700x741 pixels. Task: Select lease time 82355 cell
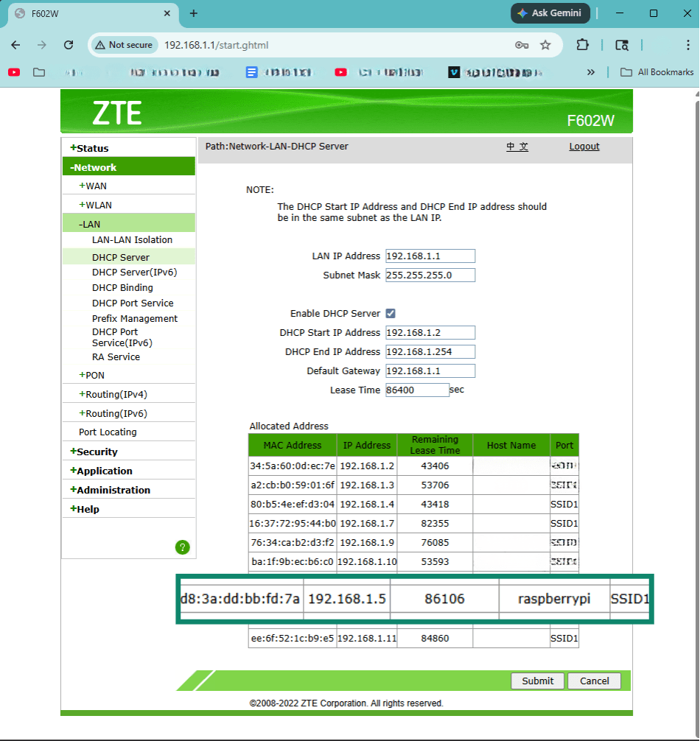435,524
